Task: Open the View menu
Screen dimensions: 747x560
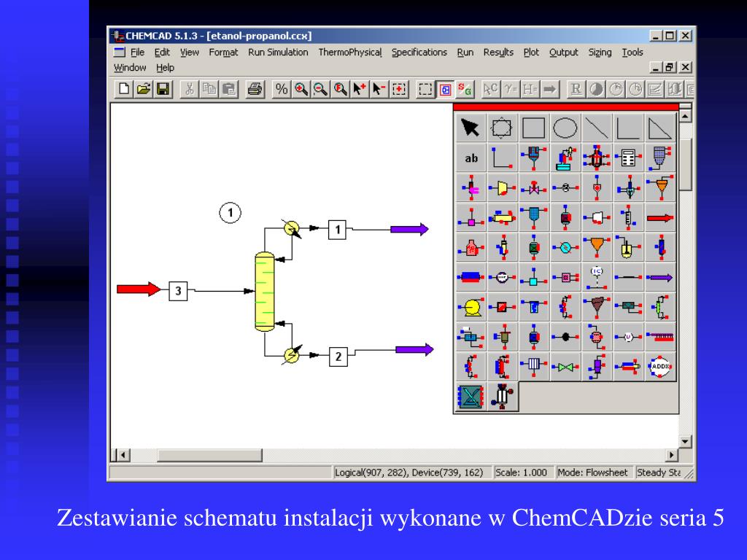Action: point(189,52)
